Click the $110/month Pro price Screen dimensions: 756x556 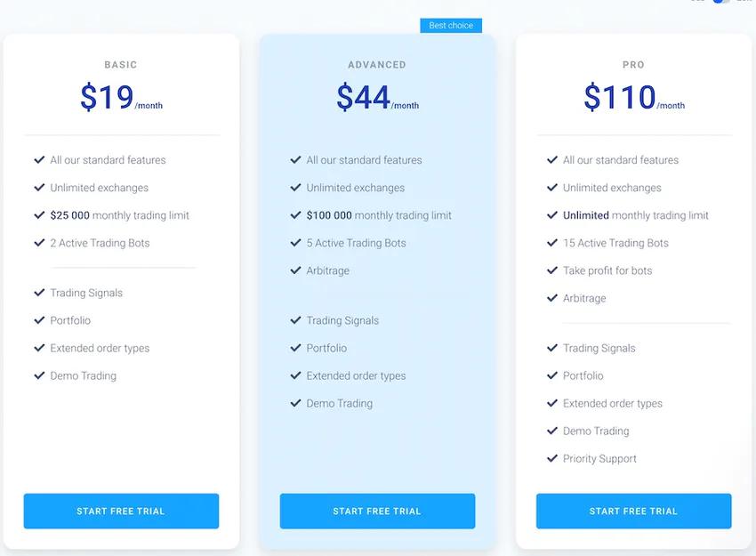[634, 97]
